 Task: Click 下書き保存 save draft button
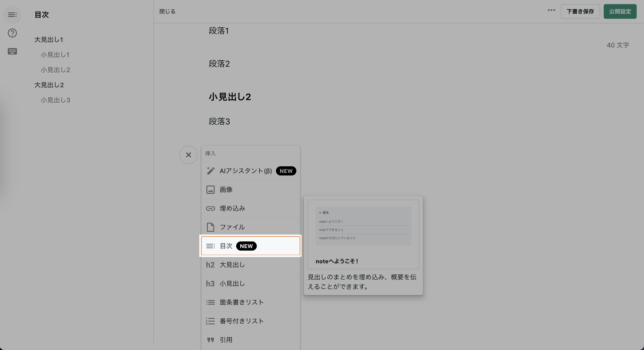point(580,11)
